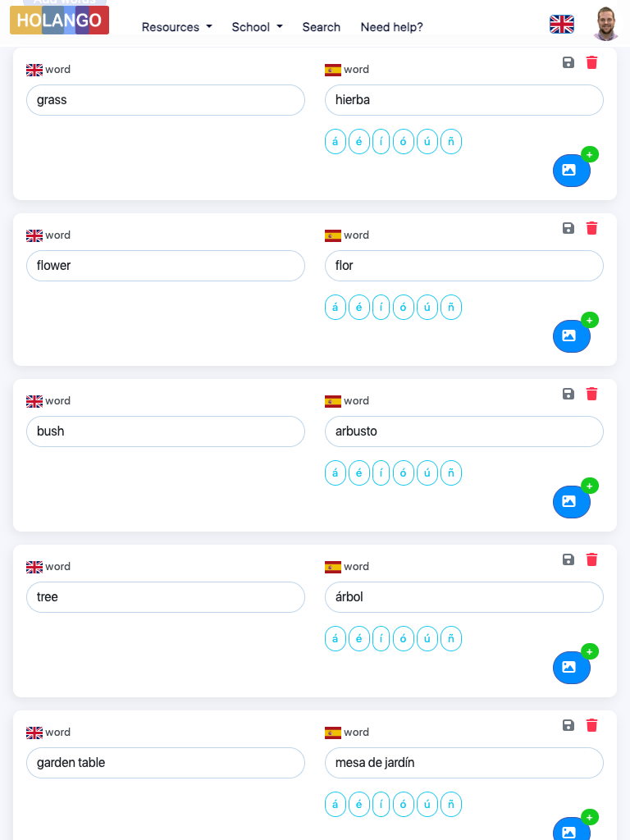Add an image to the bush card
Image resolution: width=630 pixels, height=840 pixels.
click(x=572, y=501)
